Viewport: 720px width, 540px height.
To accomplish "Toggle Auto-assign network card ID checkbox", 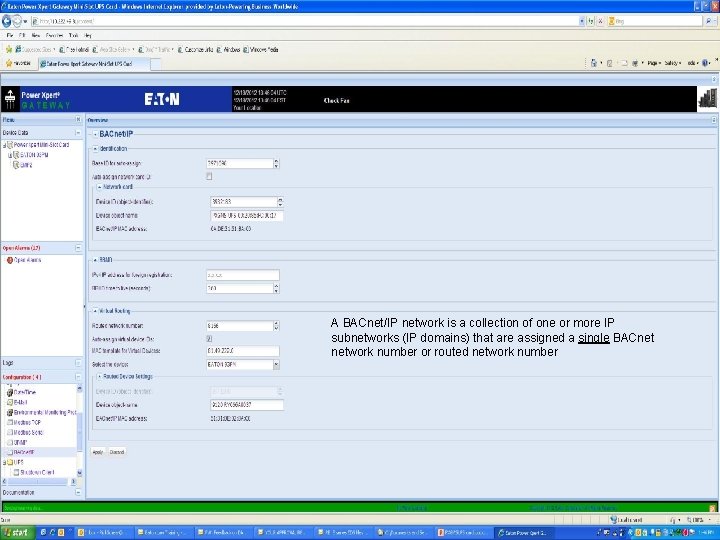I will 209,176.
